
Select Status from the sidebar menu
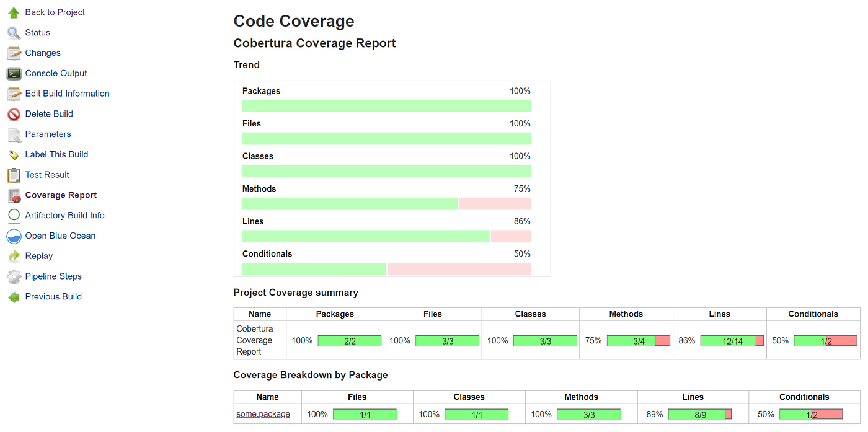(x=38, y=32)
